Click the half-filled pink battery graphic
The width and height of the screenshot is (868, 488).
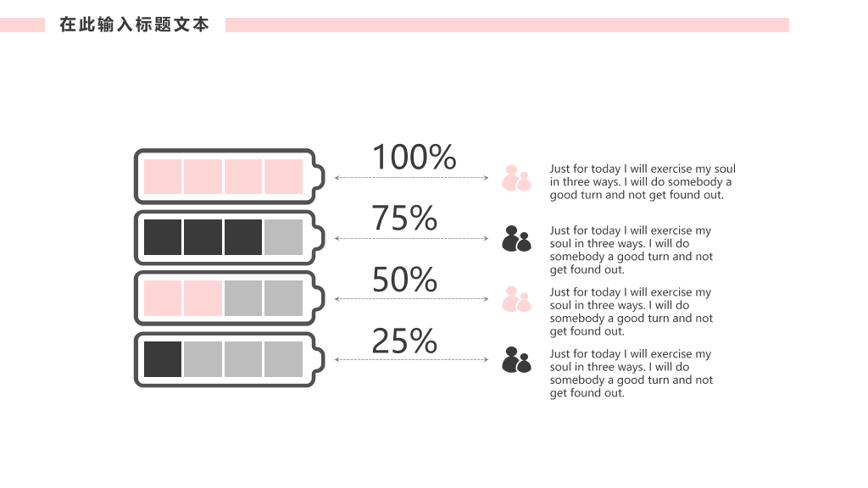pos(229,298)
